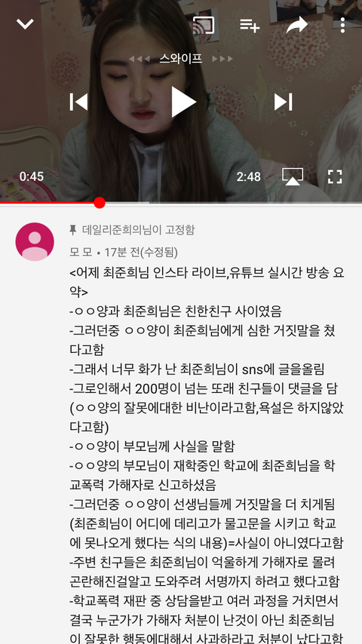Tap the right swipe arrows indicator
The width and height of the screenshot is (362, 644).
coord(222,59)
